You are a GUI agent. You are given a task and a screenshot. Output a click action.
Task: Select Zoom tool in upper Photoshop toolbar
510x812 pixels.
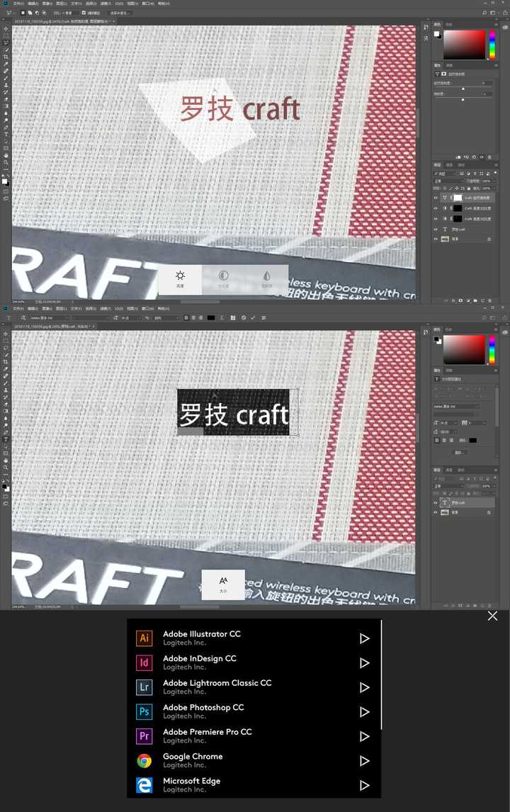click(x=6, y=162)
